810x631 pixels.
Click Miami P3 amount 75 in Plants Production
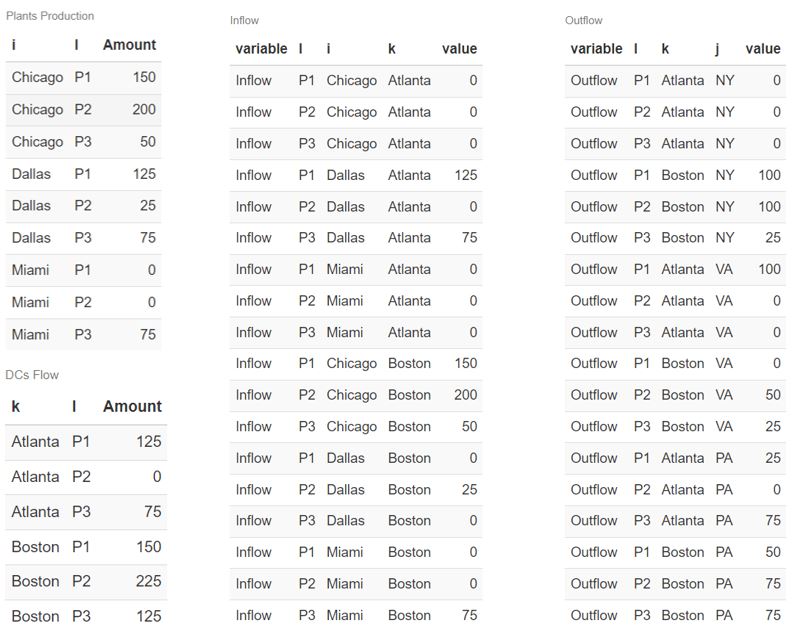148,335
